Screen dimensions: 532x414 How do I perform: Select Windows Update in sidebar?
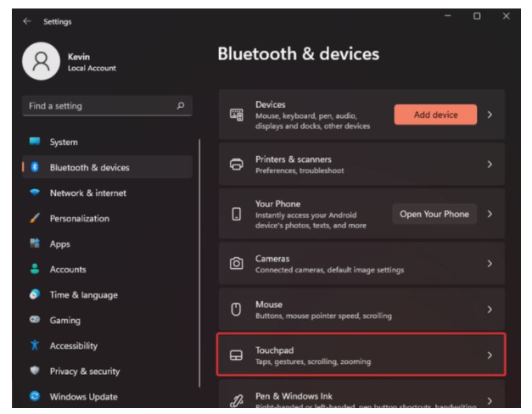point(83,397)
